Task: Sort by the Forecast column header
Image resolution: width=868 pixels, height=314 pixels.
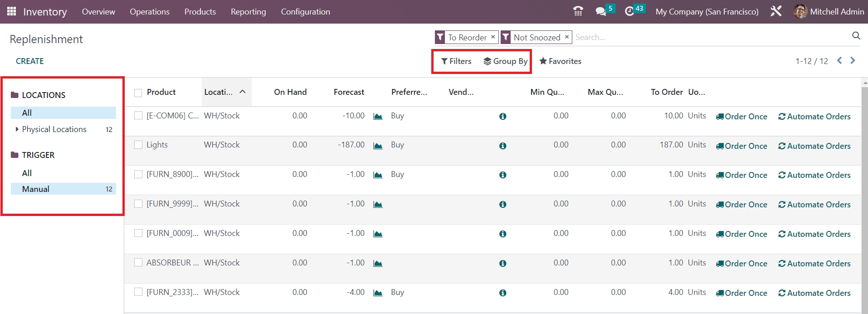Action: [x=349, y=92]
